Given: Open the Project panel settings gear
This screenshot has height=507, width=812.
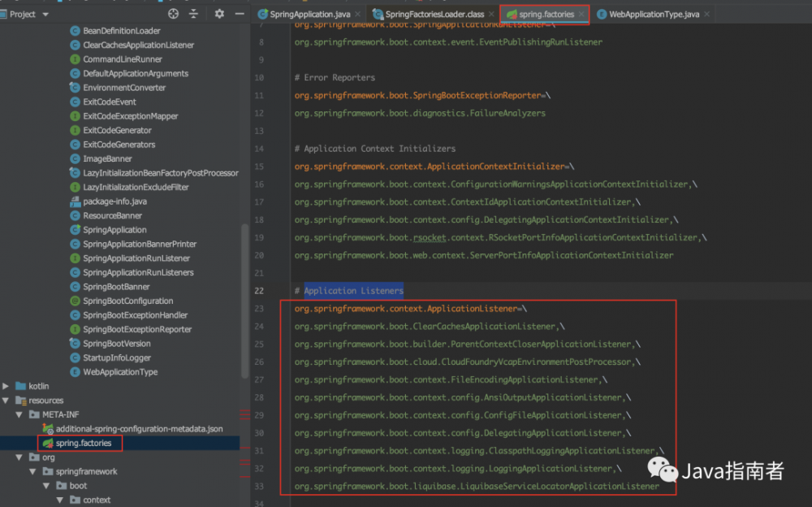Looking at the screenshot, I should (x=218, y=13).
